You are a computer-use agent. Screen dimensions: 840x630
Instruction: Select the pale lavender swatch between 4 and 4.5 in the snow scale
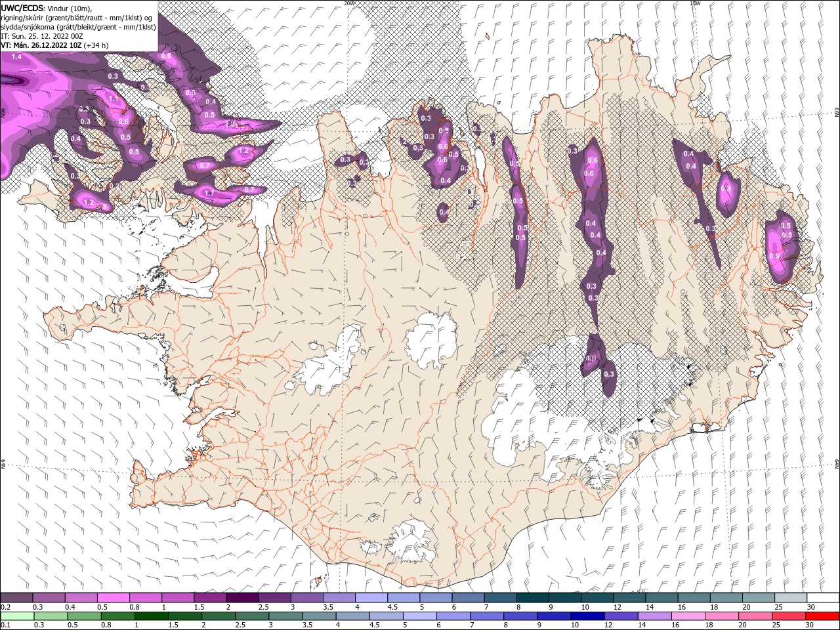coord(370,598)
